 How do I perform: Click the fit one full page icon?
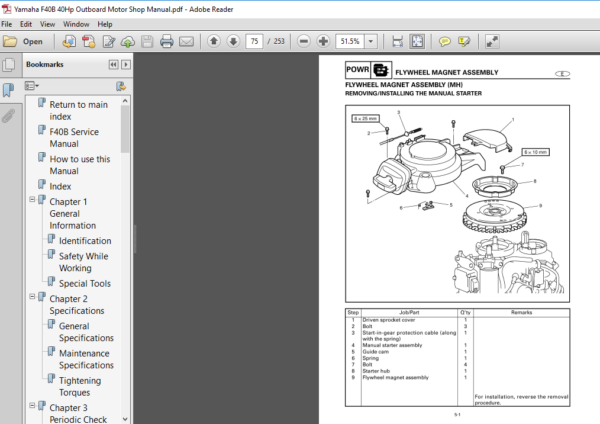pos(417,41)
